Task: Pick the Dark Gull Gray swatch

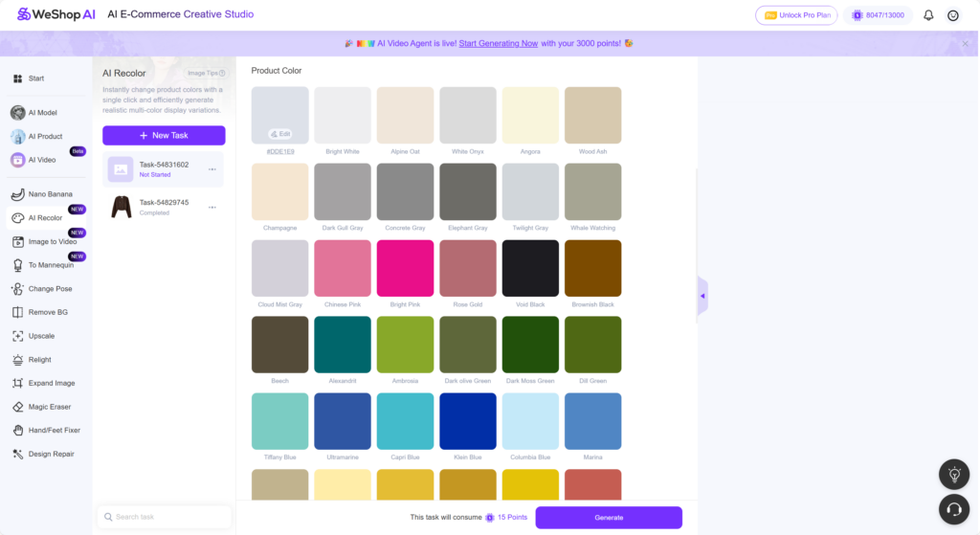Action: point(343,191)
